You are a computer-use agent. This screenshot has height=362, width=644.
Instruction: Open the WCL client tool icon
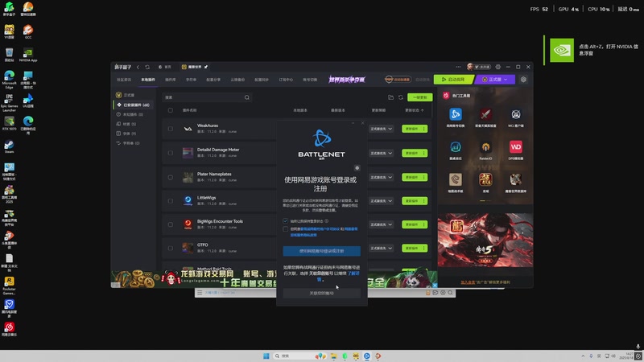[516, 114]
